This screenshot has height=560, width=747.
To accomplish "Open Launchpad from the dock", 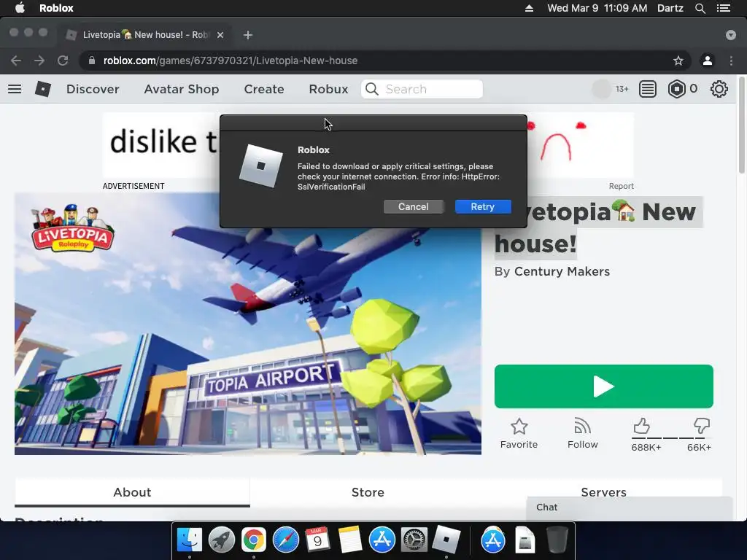I will tap(222, 540).
